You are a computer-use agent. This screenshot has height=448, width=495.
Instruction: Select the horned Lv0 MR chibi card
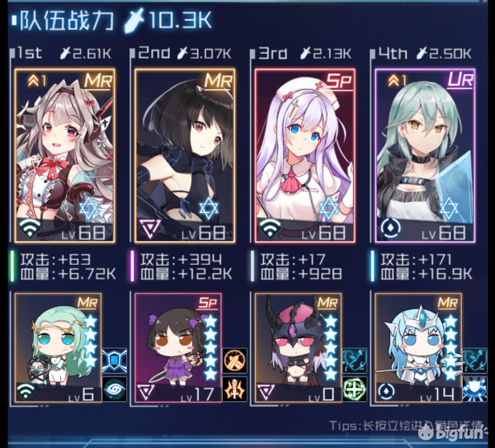299,347
